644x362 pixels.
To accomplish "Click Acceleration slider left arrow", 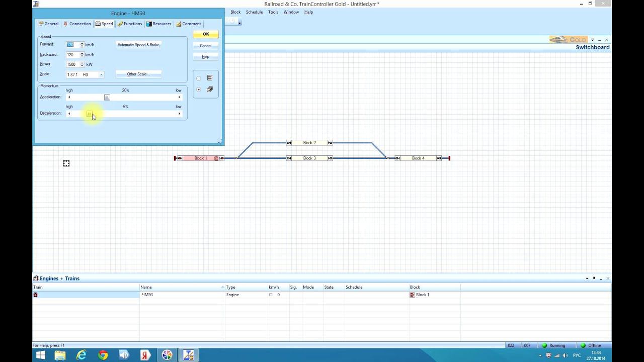I will click(69, 98).
